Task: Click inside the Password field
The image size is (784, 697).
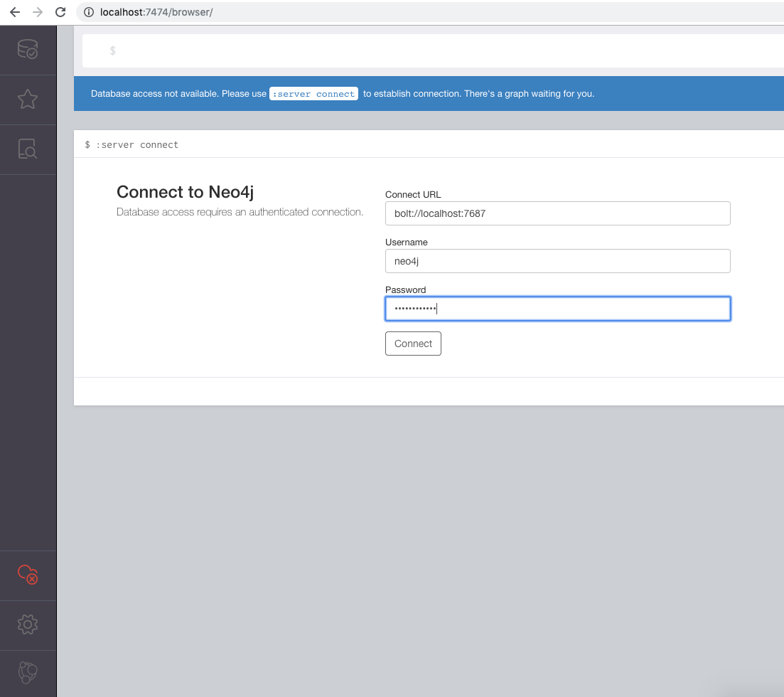Action: (557, 308)
